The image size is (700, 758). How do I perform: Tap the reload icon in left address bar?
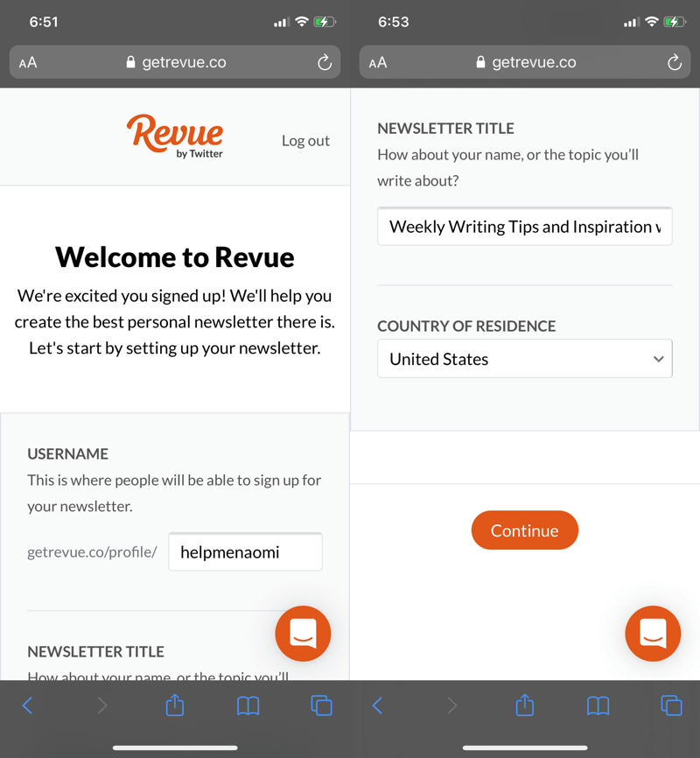click(x=325, y=62)
